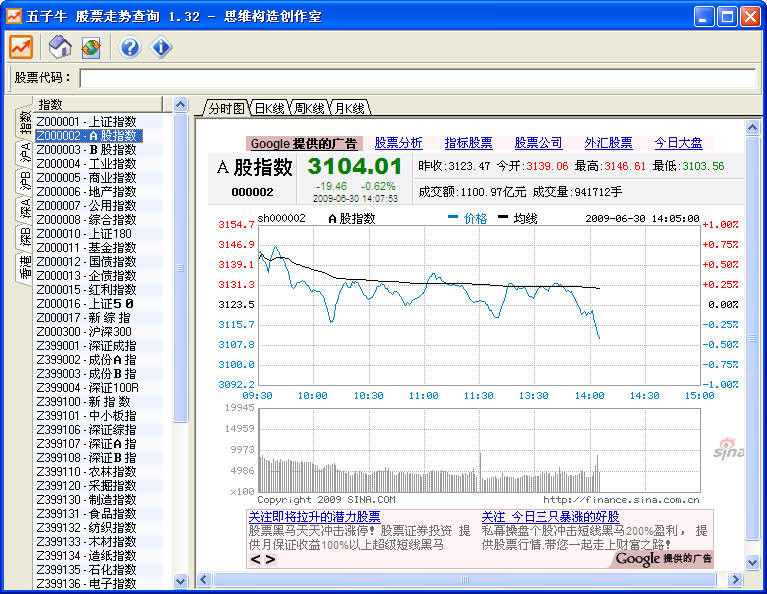This screenshot has height=594, width=767.
Task: Switch to the 分时图 tab
Action: pyautogui.click(x=226, y=108)
